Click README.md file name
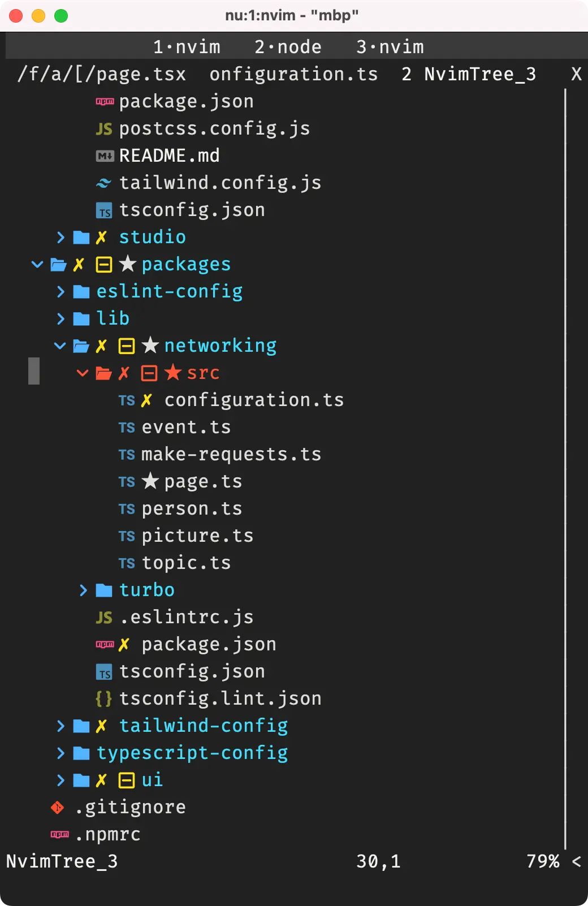The height and width of the screenshot is (906, 588). [169, 156]
